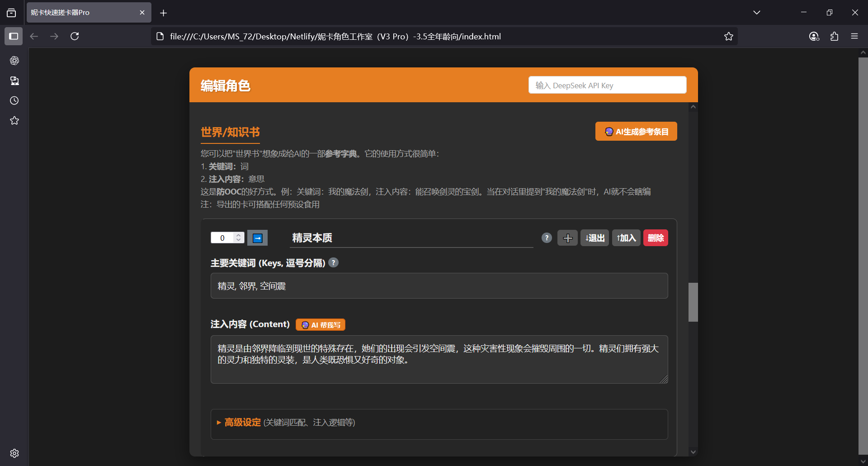This screenshot has width=868, height=466.
Task: Click the page scrollbar up arrow
Action: (x=863, y=52)
